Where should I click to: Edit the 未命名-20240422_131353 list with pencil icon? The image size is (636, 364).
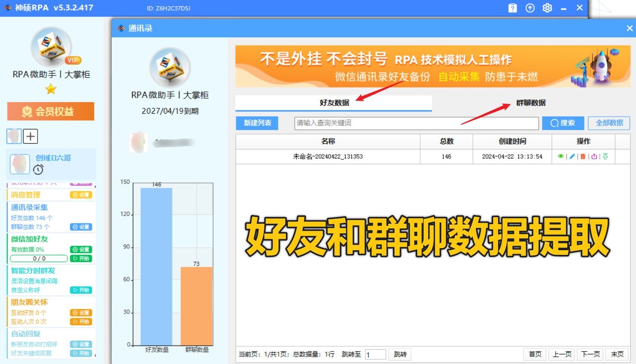pyautogui.click(x=572, y=156)
